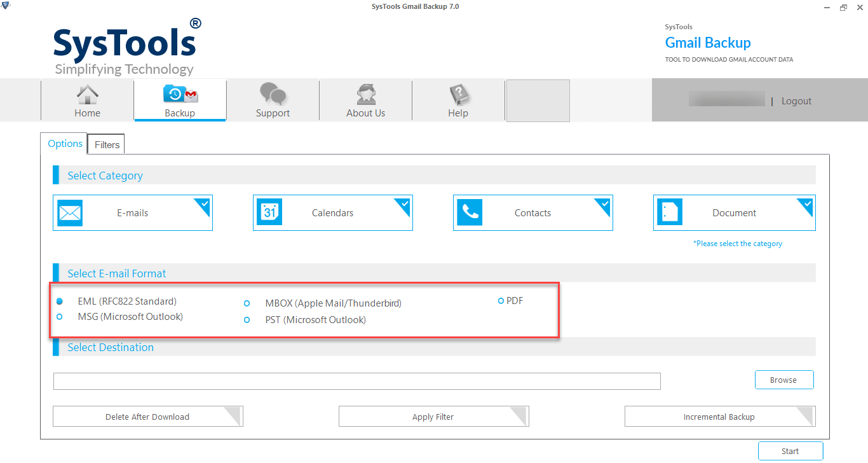Click the About Us person icon
868x463 pixels.
(x=365, y=93)
